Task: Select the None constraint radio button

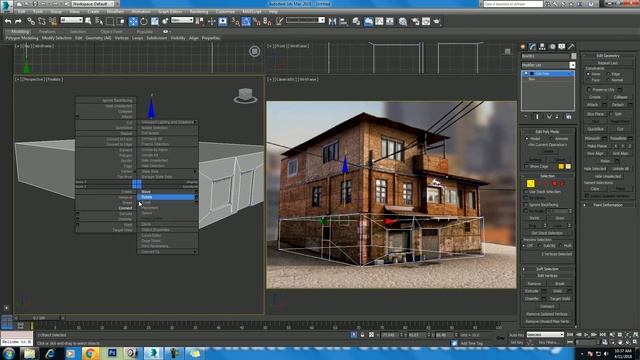Action: [588, 74]
